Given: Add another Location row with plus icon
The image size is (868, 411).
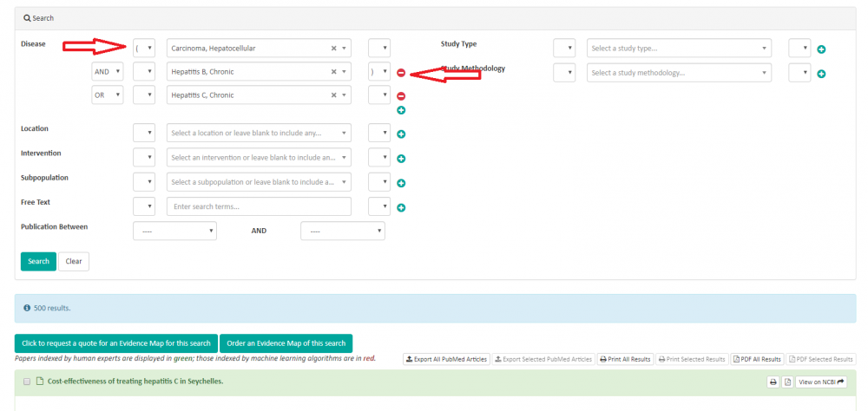Looking at the screenshot, I should (401, 134).
